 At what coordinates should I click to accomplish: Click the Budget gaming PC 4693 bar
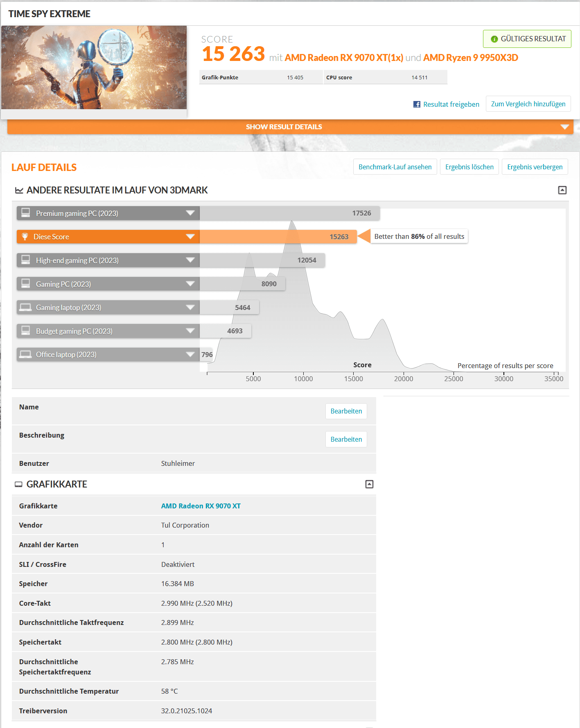[226, 331]
